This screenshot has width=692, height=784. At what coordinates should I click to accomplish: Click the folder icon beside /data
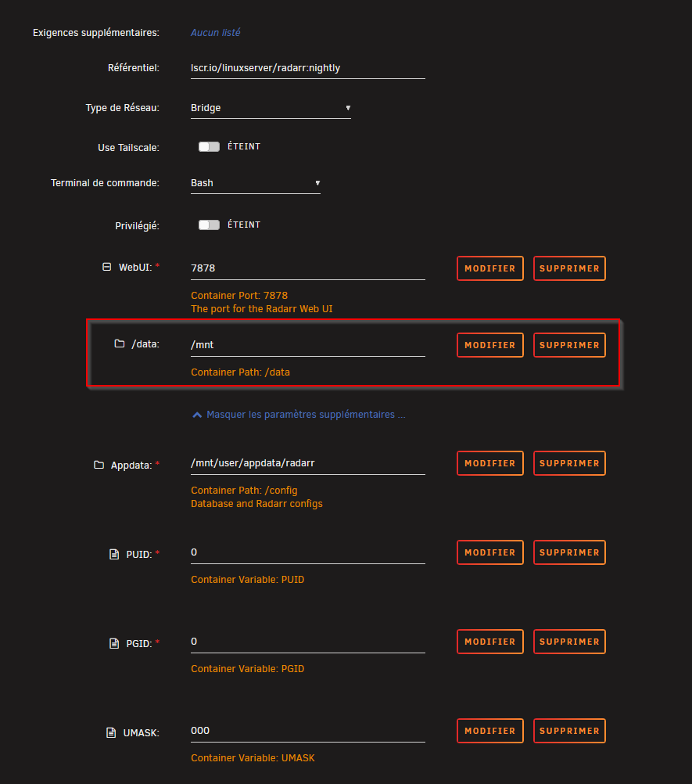[120, 343]
